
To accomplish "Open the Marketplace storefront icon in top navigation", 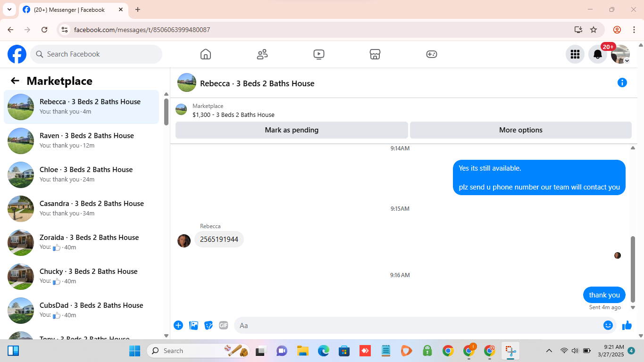I will click(375, 54).
